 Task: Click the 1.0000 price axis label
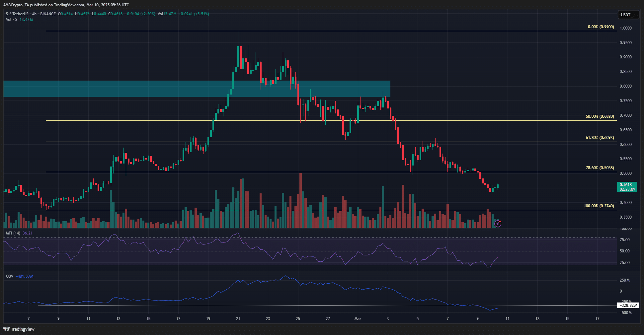(x=626, y=28)
